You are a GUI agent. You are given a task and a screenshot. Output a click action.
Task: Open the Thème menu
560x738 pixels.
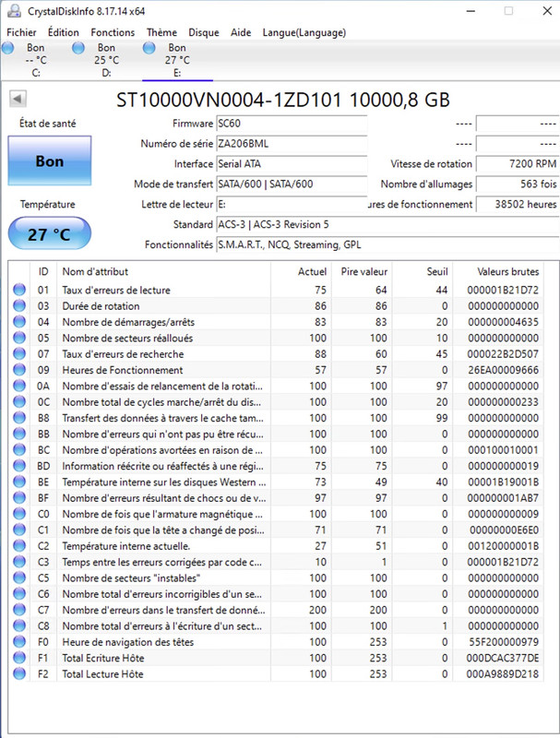(x=161, y=32)
